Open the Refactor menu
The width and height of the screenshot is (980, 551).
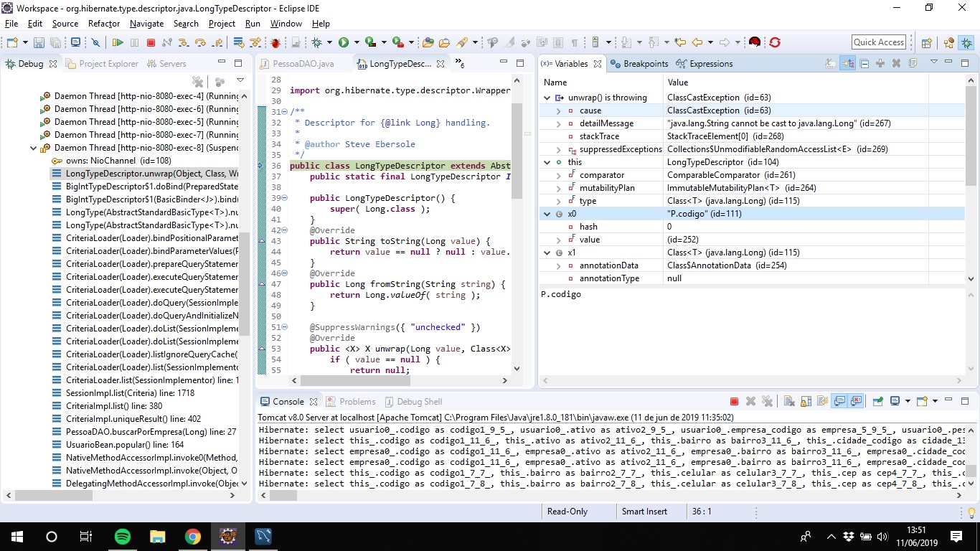[x=104, y=24]
